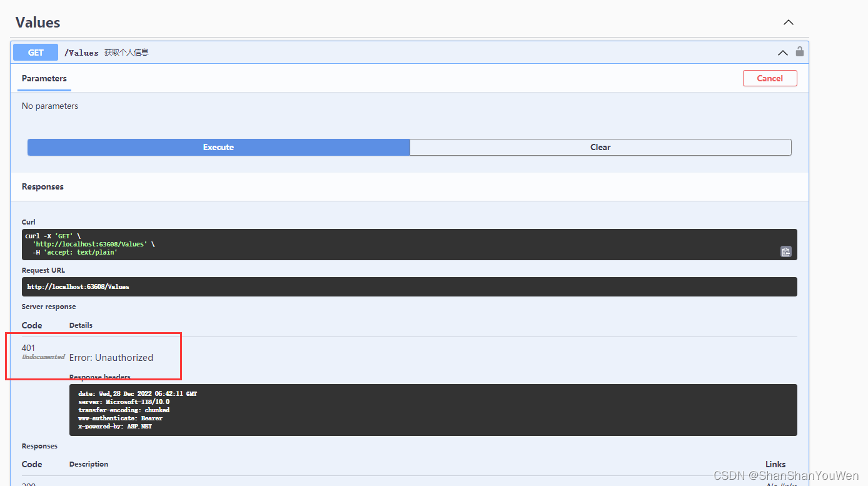The image size is (868, 486).
Task: Click the 获取个人信息 description text
Action: point(126,53)
